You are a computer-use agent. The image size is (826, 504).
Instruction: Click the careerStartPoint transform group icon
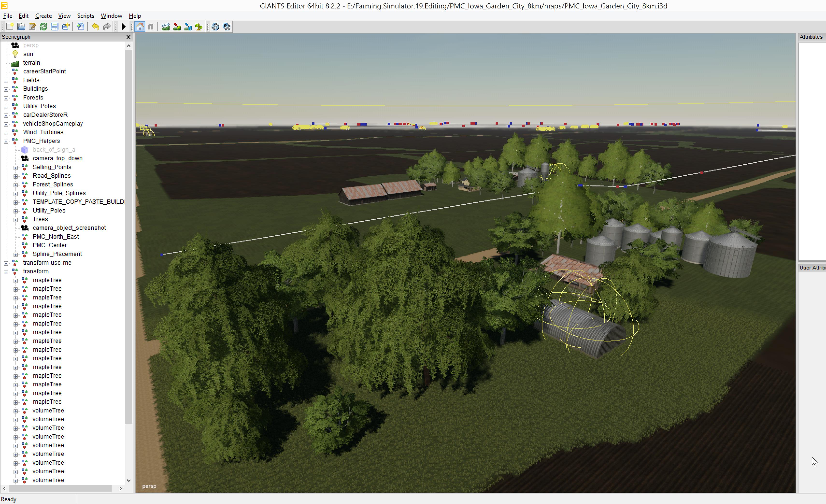[x=15, y=71]
